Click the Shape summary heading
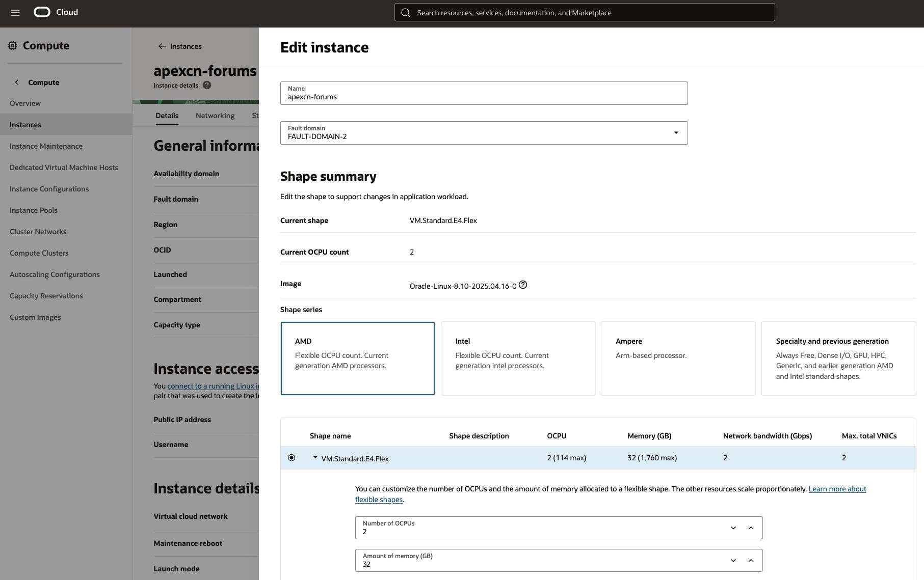This screenshot has height=580, width=924. click(x=328, y=176)
